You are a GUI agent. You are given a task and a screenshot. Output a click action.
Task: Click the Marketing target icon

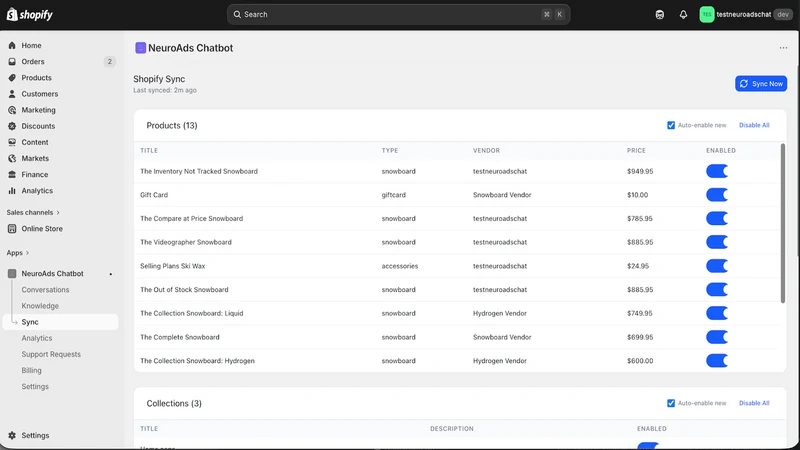click(12, 110)
